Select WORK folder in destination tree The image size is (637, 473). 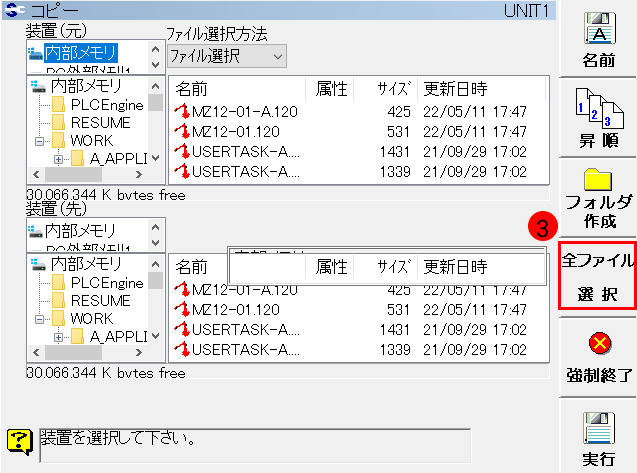point(92,319)
